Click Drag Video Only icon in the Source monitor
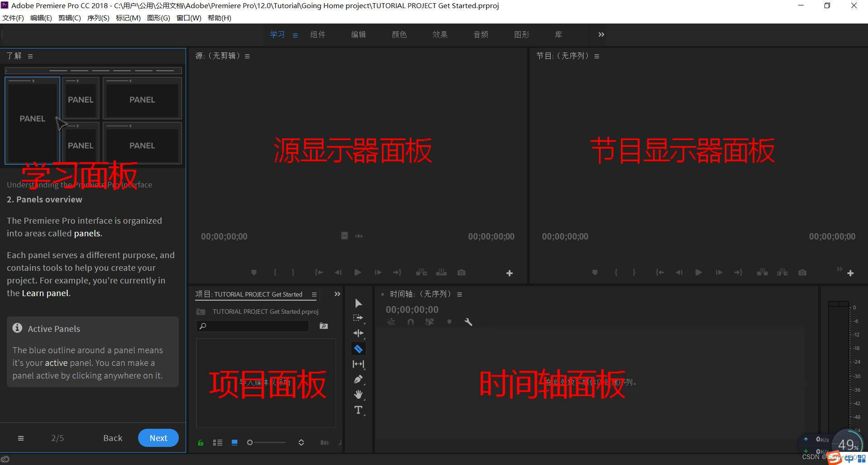 coord(345,236)
